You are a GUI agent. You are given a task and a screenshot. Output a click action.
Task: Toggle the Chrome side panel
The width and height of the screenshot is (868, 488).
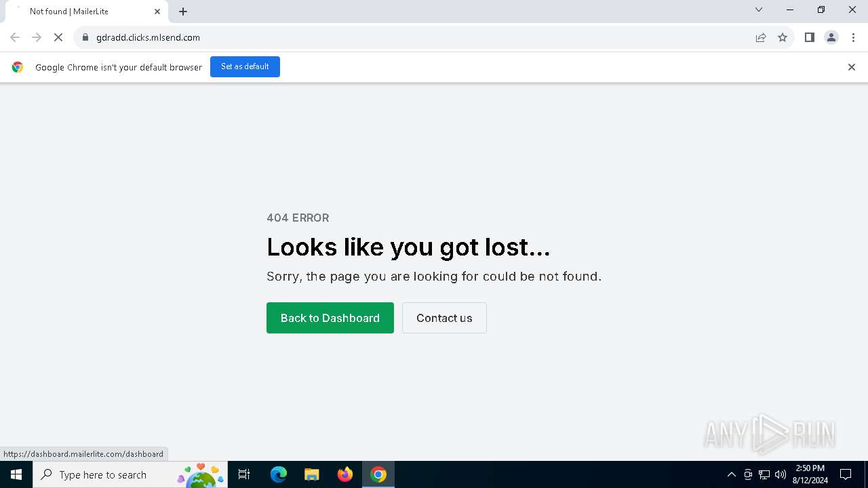[x=809, y=37]
